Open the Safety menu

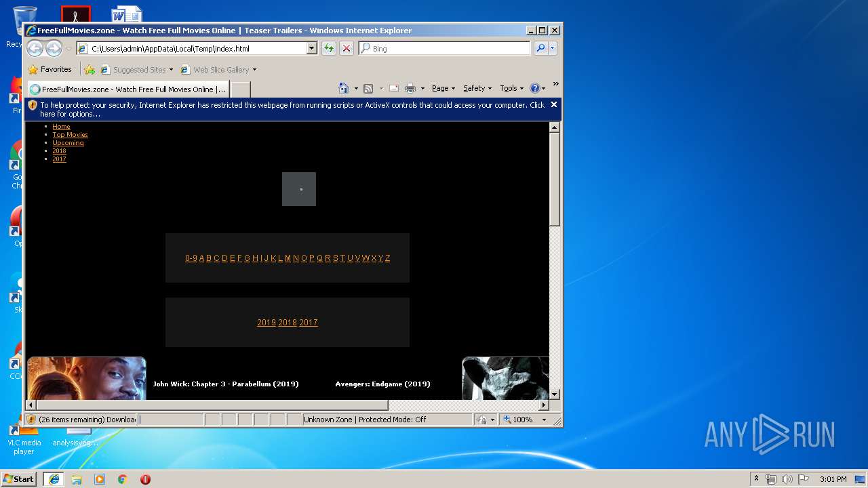coord(477,88)
